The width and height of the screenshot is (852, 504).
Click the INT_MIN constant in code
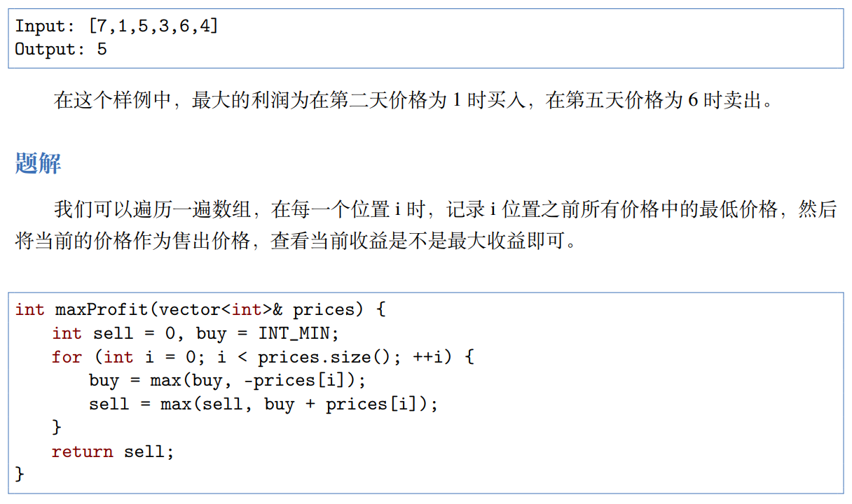(x=298, y=333)
